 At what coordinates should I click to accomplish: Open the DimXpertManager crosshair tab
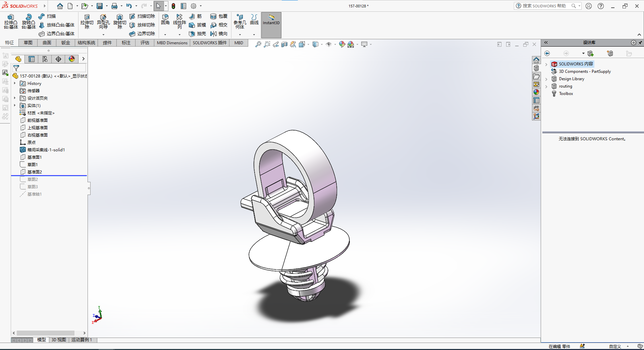(58, 59)
